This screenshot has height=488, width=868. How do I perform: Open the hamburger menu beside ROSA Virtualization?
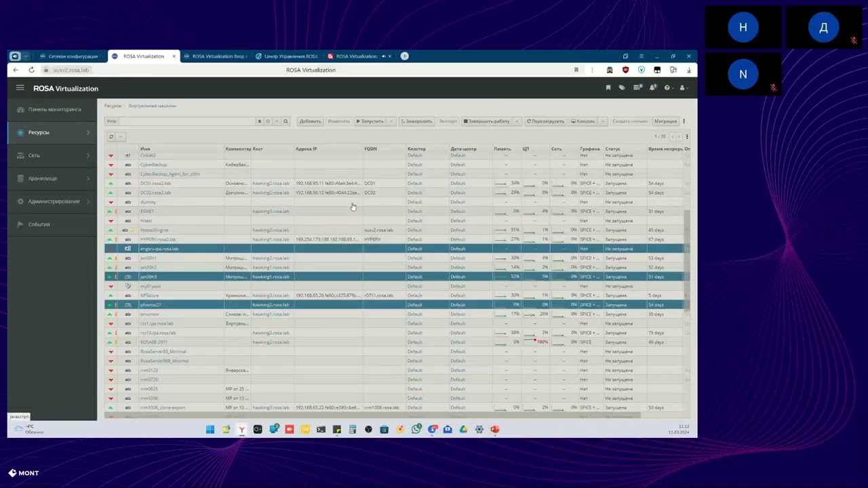(x=20, y=88)
